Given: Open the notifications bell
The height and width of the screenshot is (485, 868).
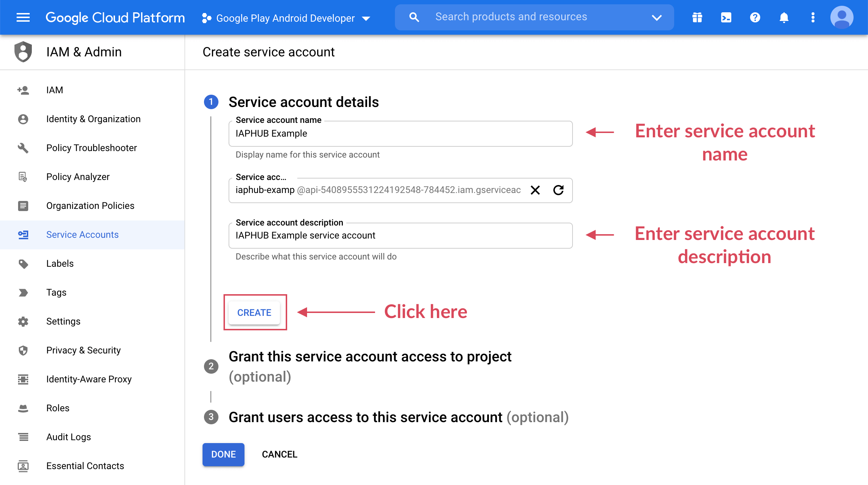Looking at the screenshot, I should tap(784, 17).
